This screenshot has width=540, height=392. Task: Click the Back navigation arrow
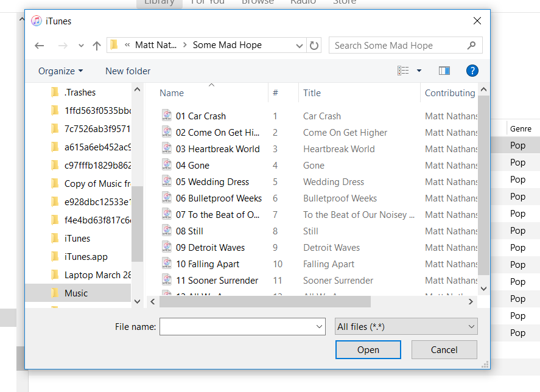click(x=39, y=46)
